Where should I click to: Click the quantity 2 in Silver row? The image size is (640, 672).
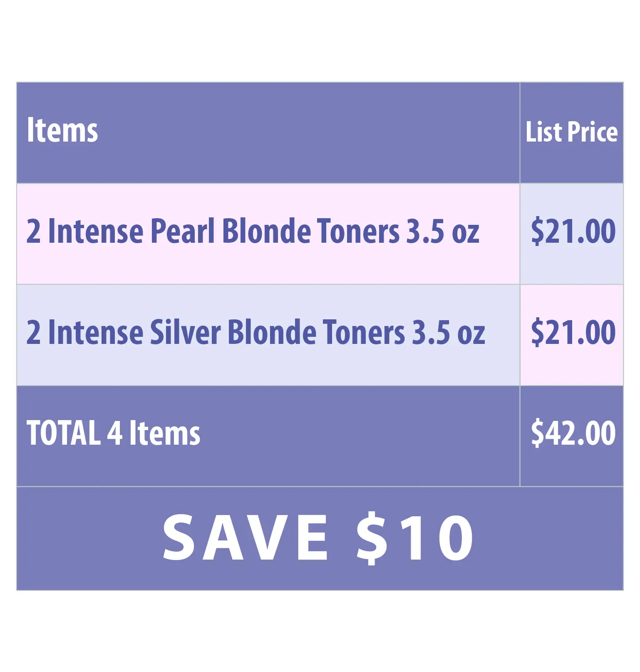tap(34, 332)
